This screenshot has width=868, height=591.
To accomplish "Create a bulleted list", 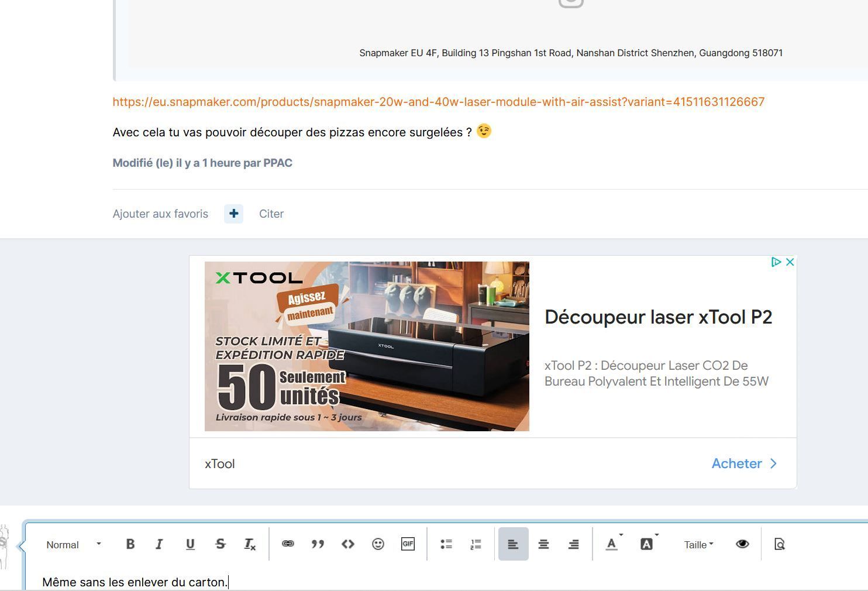I will tap(446, 544).
